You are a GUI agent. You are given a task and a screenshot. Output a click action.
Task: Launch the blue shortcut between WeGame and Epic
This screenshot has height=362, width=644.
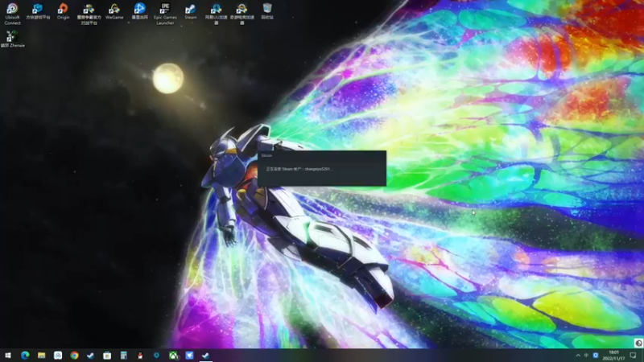pos(139,11)
